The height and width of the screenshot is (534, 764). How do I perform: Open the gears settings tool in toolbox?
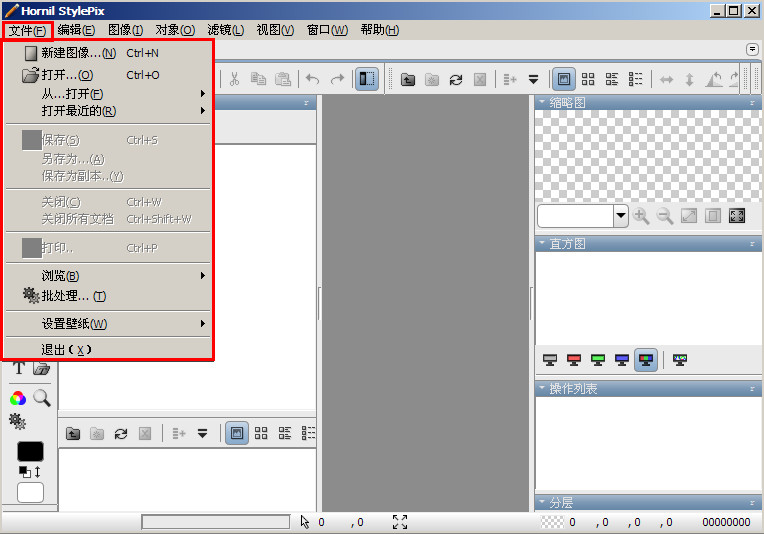click(x=18, y=421)
